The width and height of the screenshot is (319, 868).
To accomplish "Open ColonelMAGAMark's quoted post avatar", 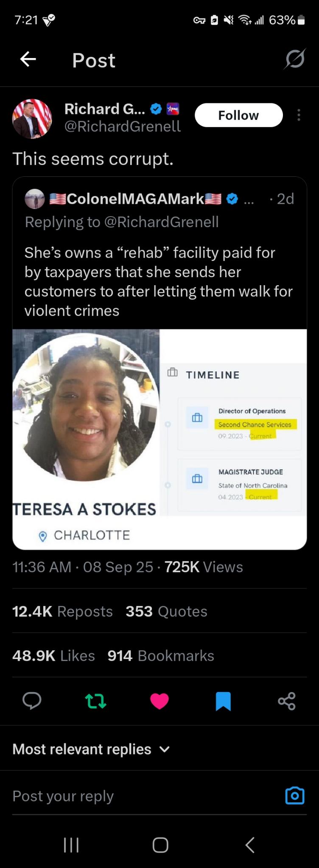I will click(35, 199).
